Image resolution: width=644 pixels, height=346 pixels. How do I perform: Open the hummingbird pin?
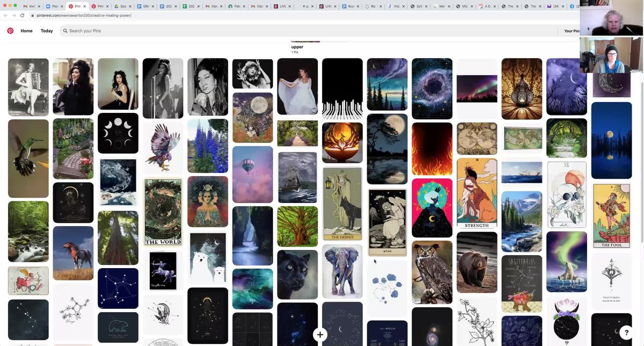pos(28,158)
